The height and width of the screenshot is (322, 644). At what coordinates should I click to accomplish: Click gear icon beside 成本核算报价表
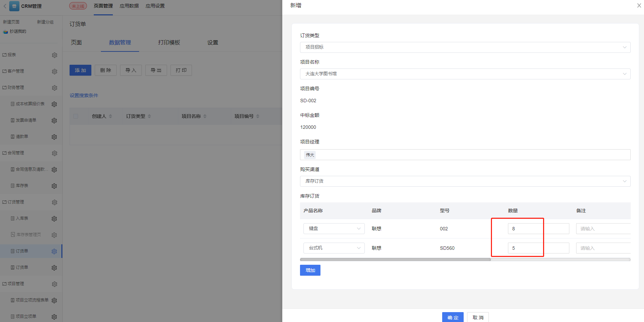coord(54,104)
